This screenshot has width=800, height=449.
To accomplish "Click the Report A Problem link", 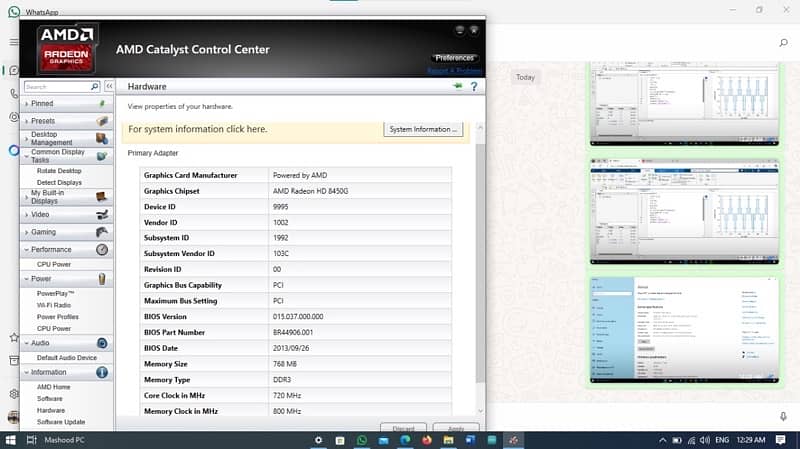I will point(454,71).
